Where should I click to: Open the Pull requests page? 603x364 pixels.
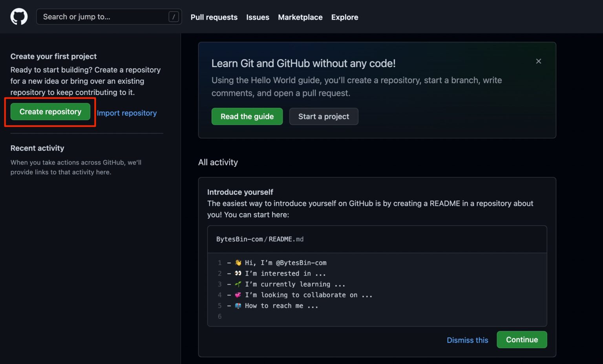click(214, 17)
